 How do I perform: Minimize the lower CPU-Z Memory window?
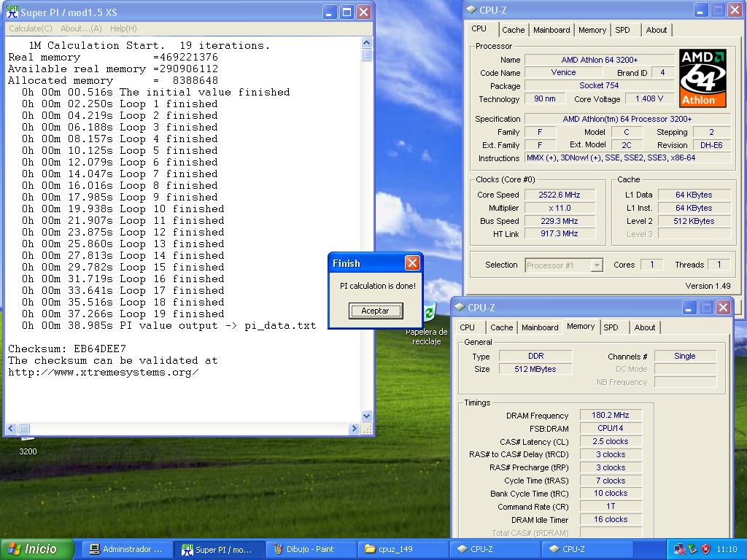click(x=689, y=308)
